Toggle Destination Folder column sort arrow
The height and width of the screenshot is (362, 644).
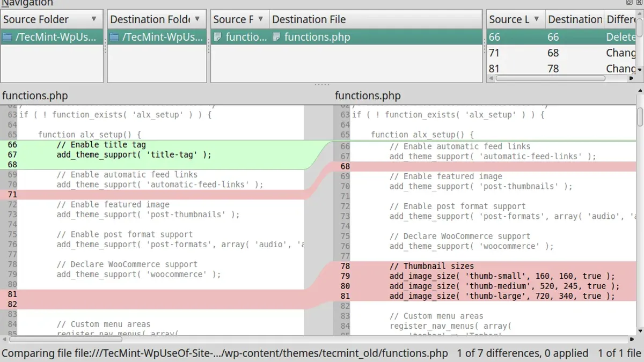(197, 19)
